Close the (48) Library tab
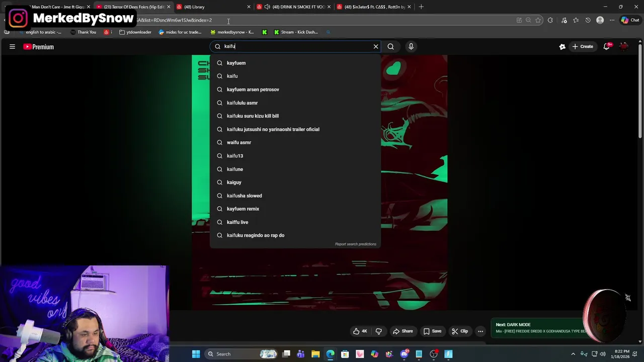The image size is (644, 362). 249,7
